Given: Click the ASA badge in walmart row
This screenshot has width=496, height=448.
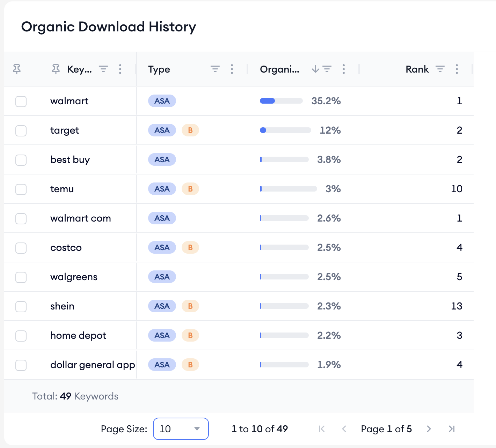Looking at the screenshot, I should [x=162, y=101].
